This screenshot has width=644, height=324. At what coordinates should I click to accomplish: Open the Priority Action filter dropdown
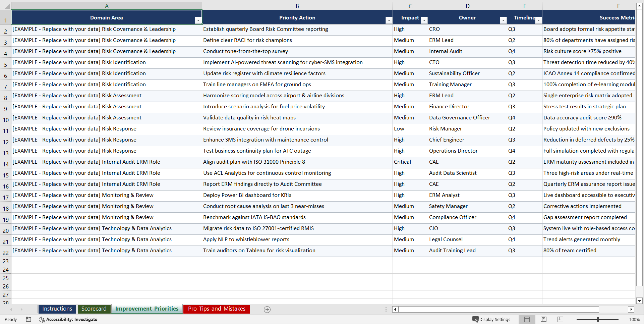(x=389, y=20)
